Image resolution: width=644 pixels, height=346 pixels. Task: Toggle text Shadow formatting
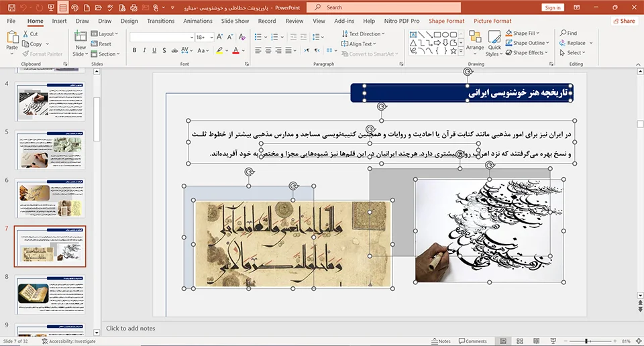(x=164, y=50)
